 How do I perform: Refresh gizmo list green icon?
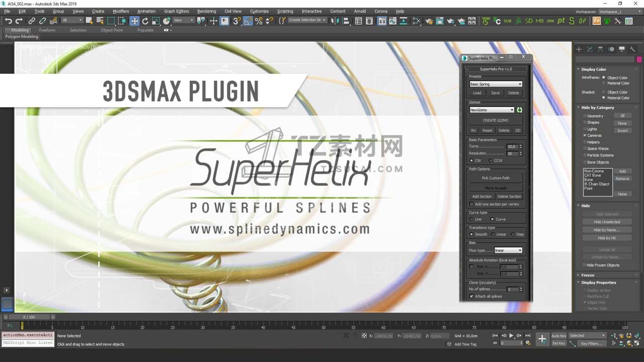pyautogui.click(x=519, y=110)
